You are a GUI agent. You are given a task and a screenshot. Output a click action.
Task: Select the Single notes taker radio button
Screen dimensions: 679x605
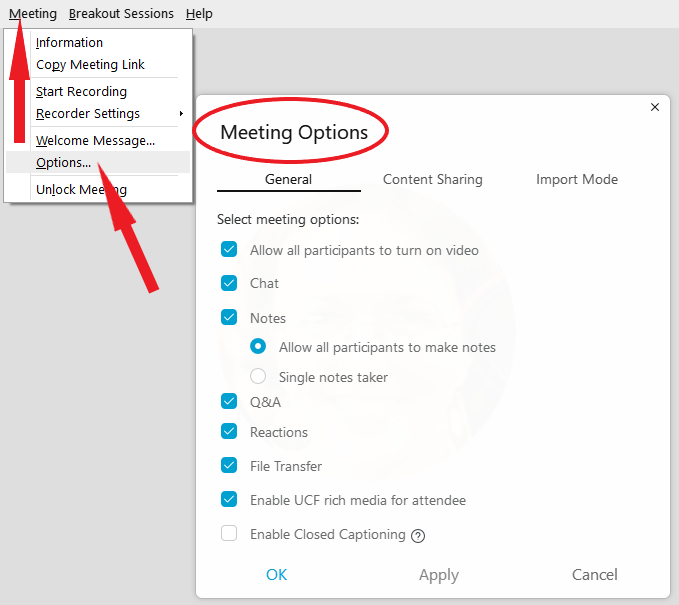(258, 376)
